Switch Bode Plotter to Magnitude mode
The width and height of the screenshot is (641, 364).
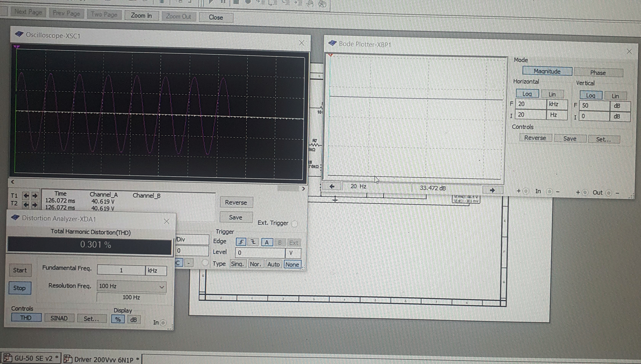pyautogui.click(x=547, y=71)
